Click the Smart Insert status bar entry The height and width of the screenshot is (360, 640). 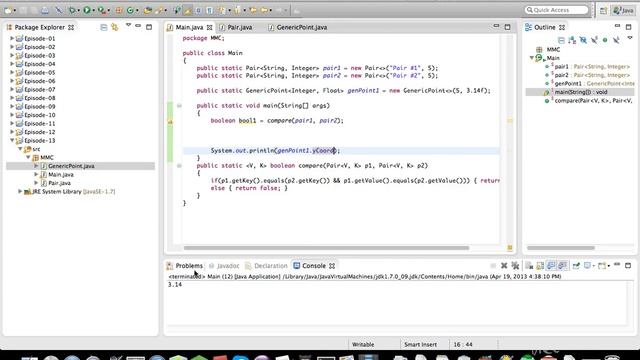420,344
